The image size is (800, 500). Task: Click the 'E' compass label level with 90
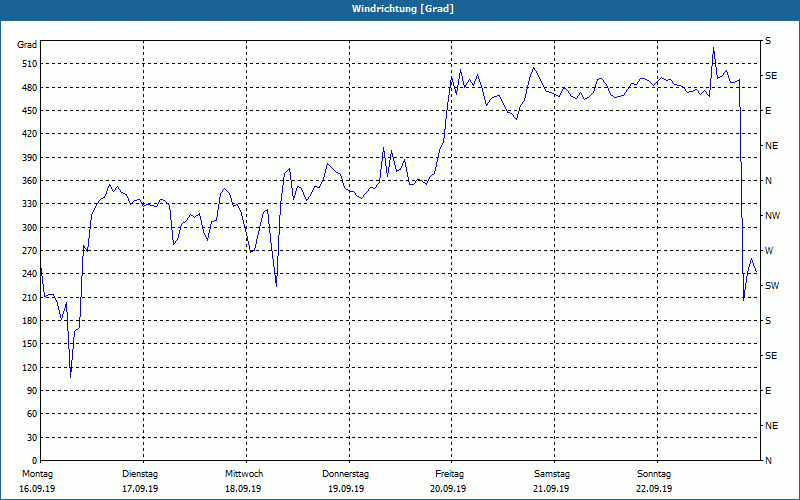pos(768,391)
